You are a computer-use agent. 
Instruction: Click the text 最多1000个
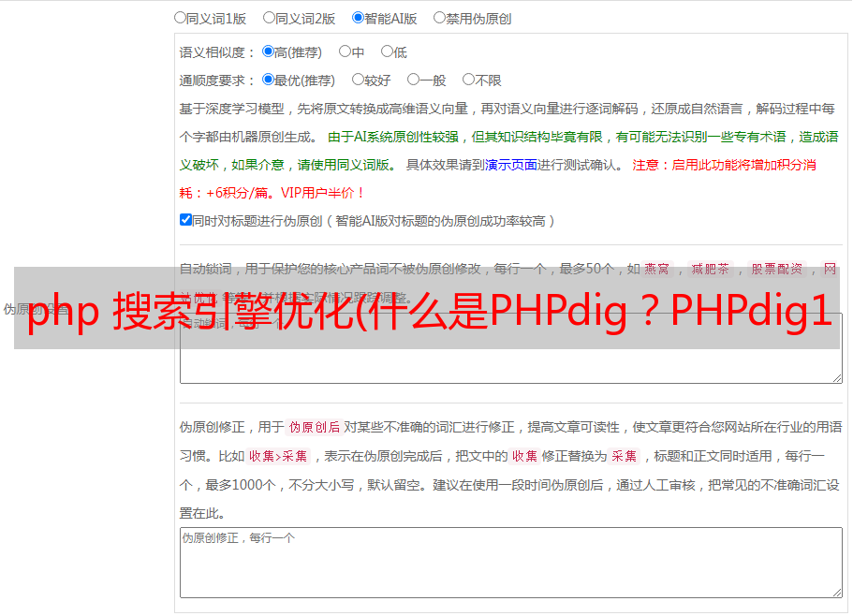click(240, 485)
